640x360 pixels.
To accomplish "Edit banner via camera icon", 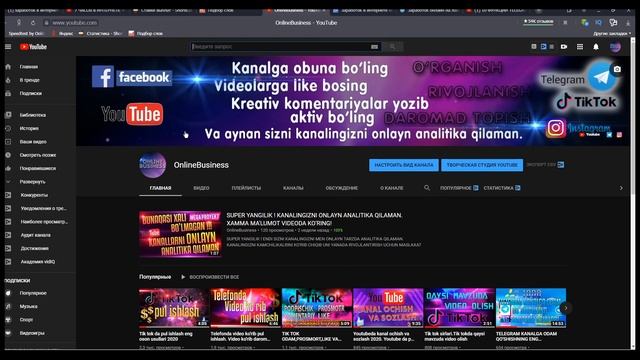I will click(x=617, y=69).
